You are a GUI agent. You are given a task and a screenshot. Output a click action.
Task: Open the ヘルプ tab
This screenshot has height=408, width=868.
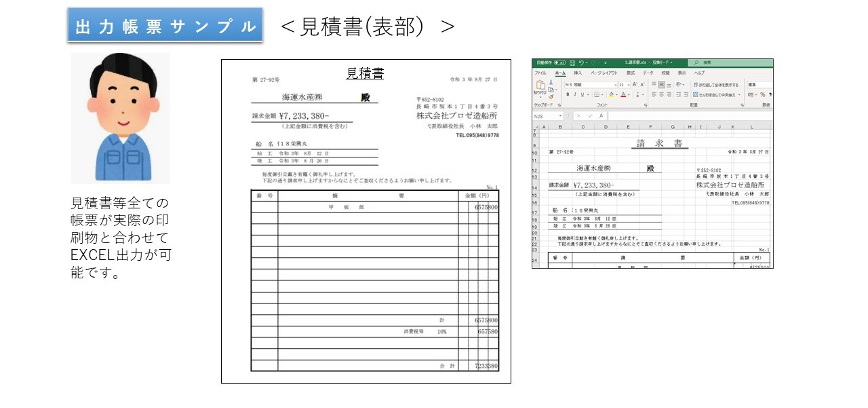(x=699, y=73)
